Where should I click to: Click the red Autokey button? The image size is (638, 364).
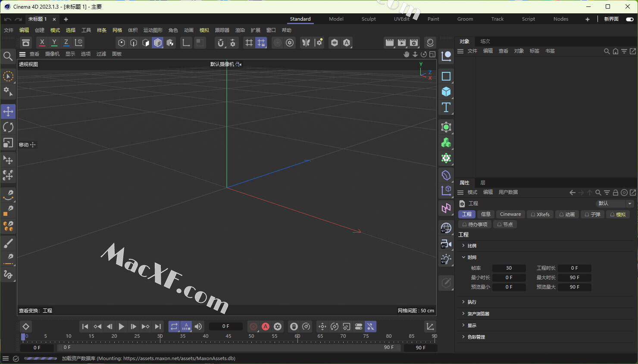[266, 327]
